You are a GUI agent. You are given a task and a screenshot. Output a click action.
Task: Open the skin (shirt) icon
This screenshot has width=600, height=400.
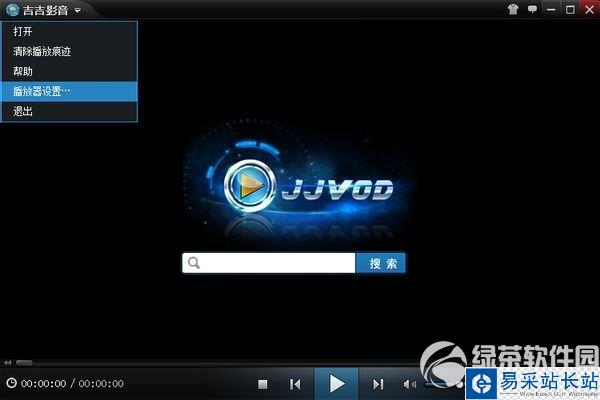(513, 9)
